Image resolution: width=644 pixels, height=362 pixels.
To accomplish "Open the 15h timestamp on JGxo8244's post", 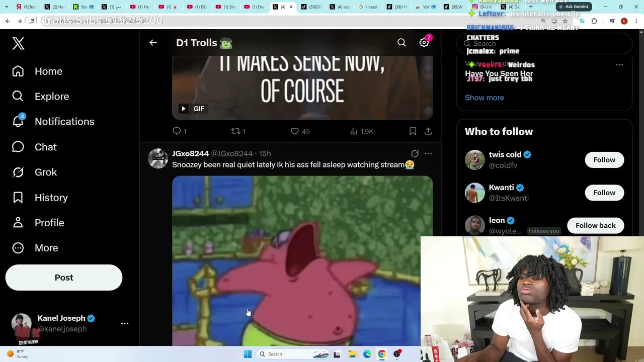I will (x=265, y=153).
